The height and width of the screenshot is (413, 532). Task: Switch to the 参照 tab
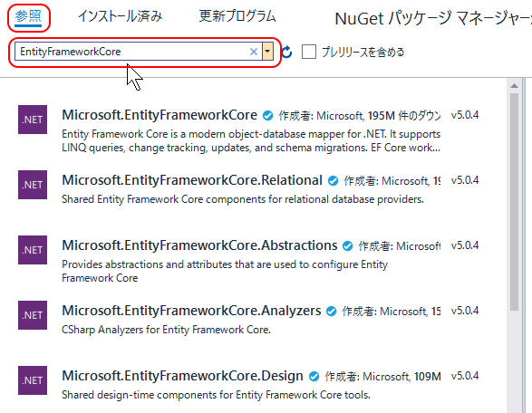coord(28,16)
